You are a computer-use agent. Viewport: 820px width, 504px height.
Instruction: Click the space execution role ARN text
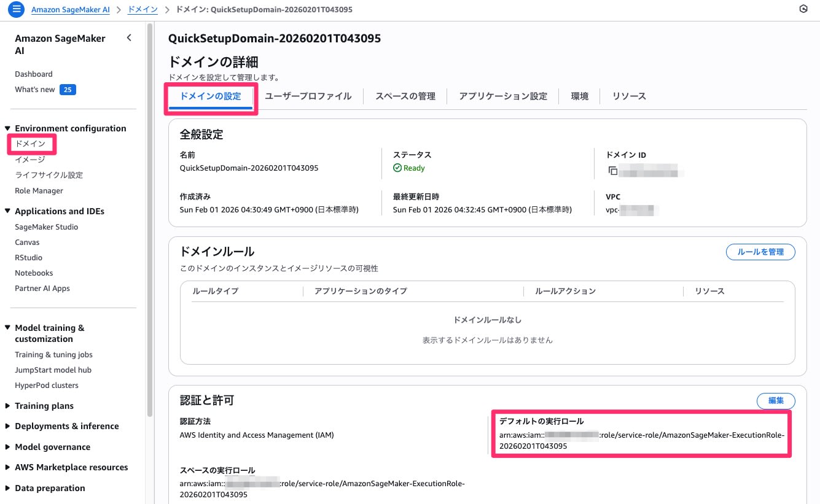point(322,489)
